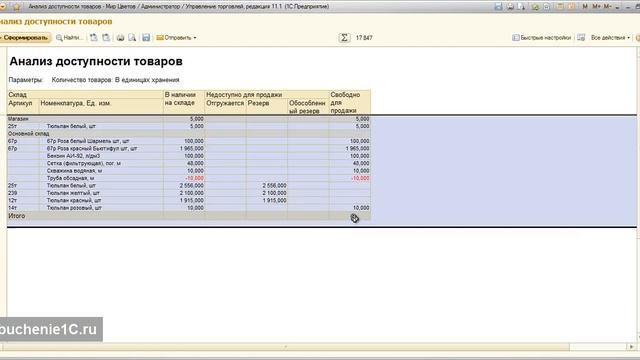
Task: Open print preview with magnifier-page icon
Action: [132, 38]
